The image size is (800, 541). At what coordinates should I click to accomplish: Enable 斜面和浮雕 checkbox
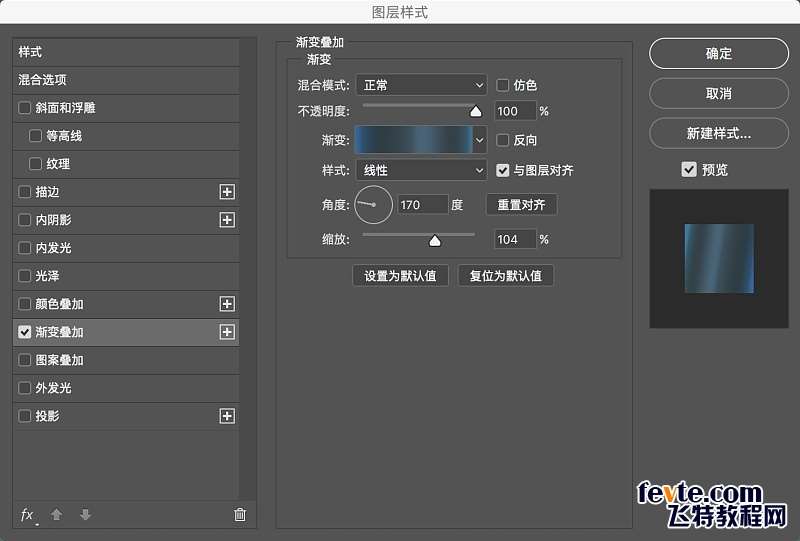(x=24, y=108)
